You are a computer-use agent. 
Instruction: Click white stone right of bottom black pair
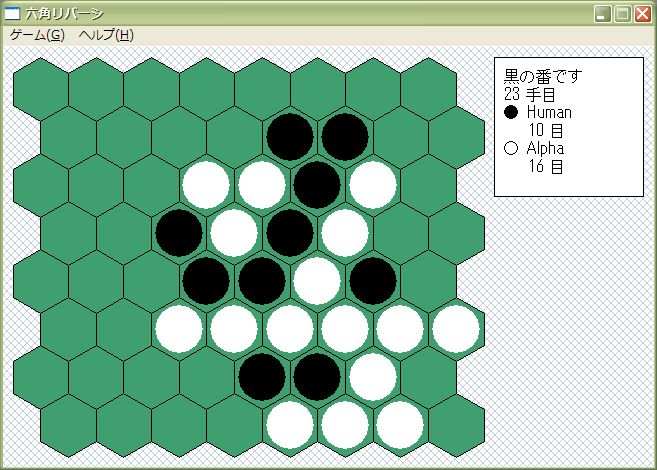pos(373,377)
